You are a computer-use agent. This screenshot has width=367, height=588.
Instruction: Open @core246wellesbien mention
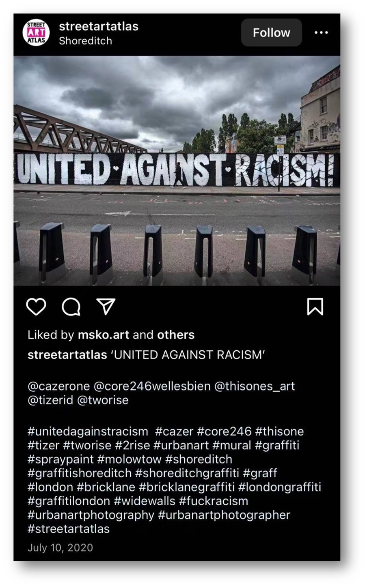tap(152, 386)
